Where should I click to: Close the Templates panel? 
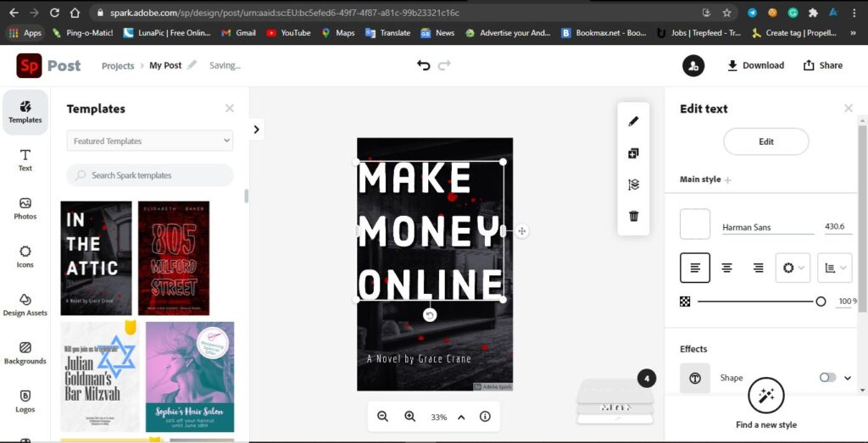click(229, 108)
